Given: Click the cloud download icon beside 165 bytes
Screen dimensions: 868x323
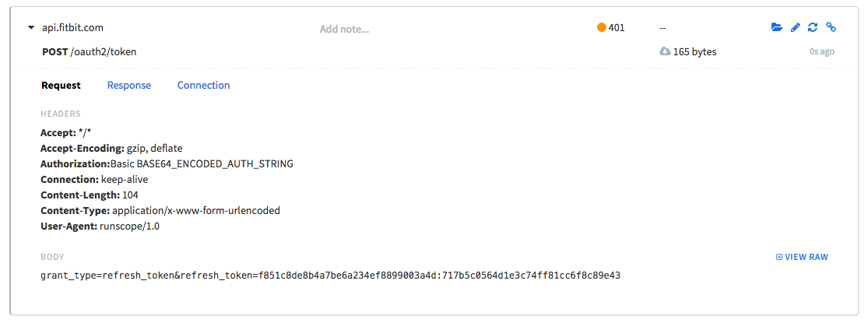Looking at the screenshot, I should pos(665,51).
